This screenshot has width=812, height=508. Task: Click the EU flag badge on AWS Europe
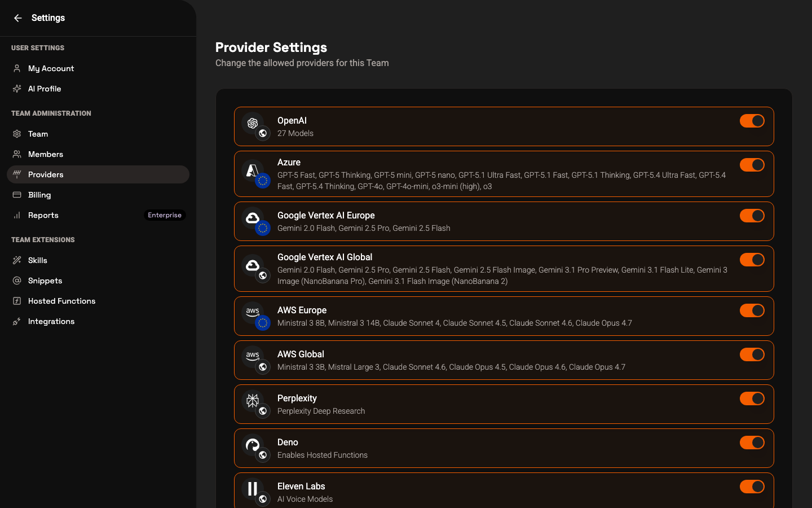coord(263,323)
